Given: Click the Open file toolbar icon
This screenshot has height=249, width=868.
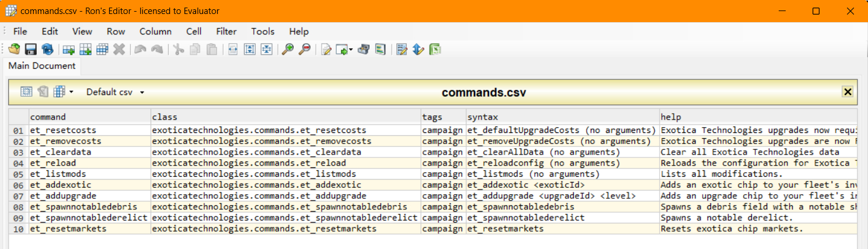Looking at the screenshot, I should point(14,50).
